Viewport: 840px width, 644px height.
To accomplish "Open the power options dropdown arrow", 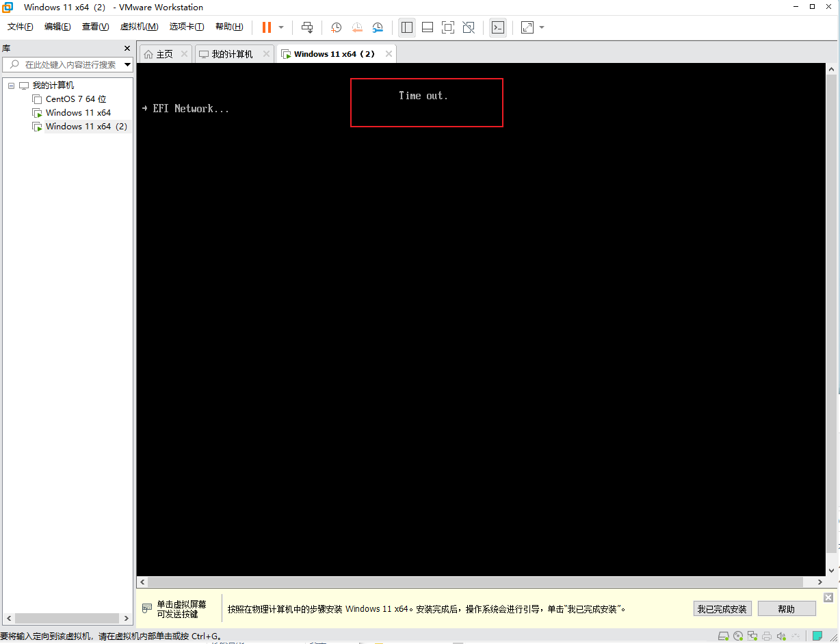I will [281, 27].
